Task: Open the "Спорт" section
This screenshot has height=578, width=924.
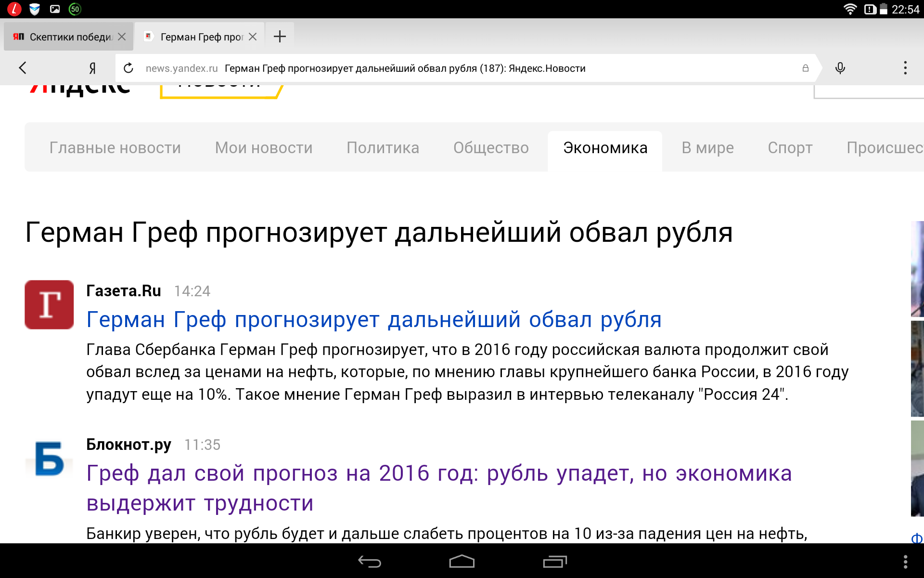Action: click(x=790, y=148)
